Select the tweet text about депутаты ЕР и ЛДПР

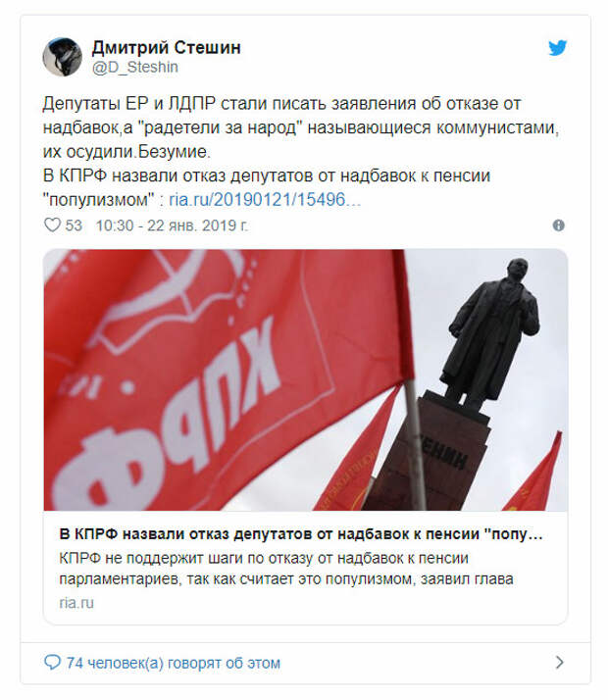(301, 127)
